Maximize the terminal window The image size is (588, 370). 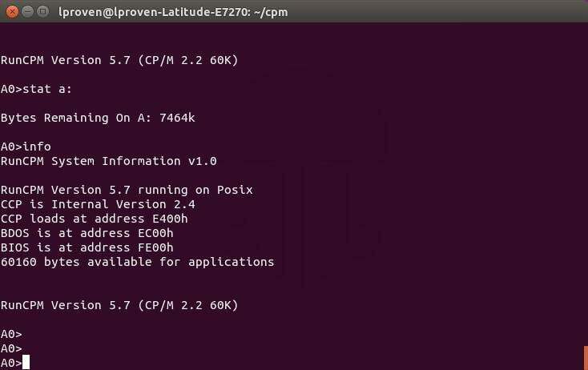point(42,12)
